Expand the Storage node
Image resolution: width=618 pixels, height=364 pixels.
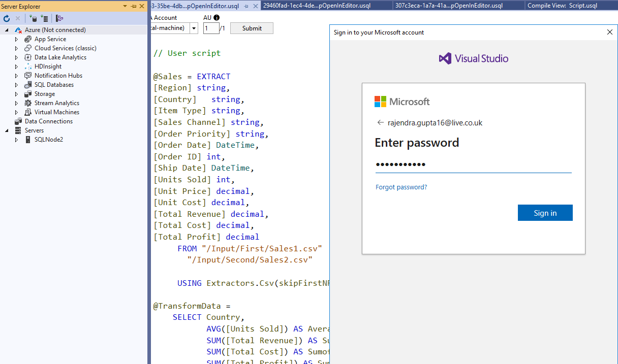(16, 94)
